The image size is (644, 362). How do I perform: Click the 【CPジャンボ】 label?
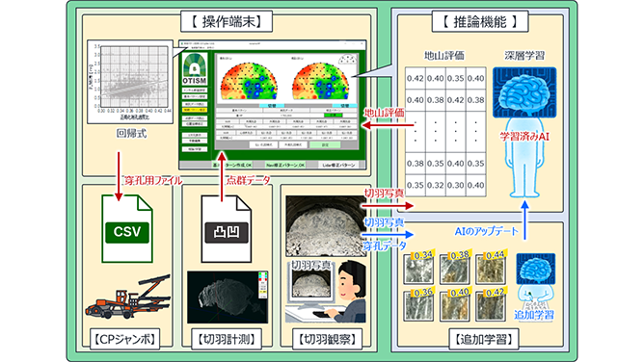(124, 339)
